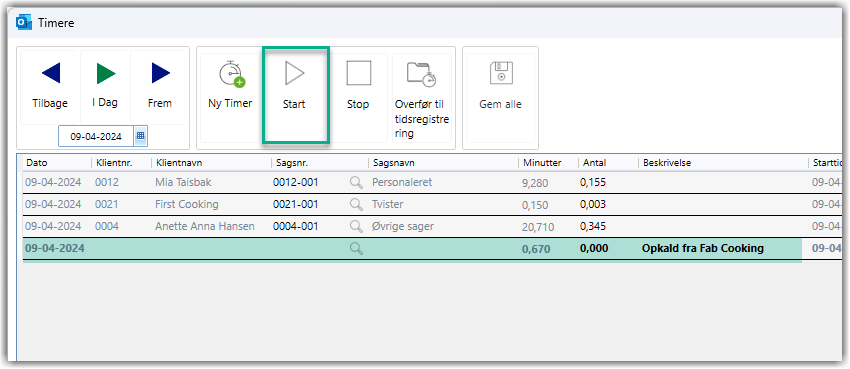Click the Tilbage back arrow icon

point(51,73)
